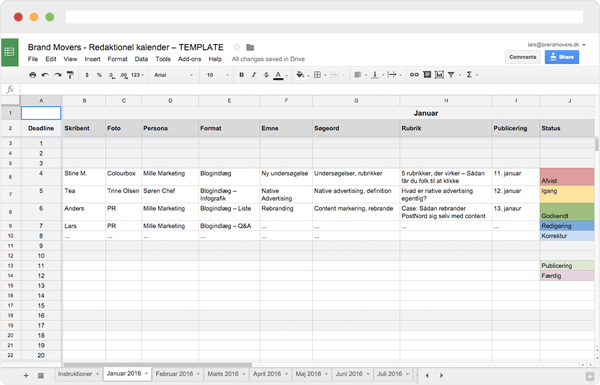The image size is (600, 385).
Task: Select the red Afvist status cell
Action: (567, 177)
